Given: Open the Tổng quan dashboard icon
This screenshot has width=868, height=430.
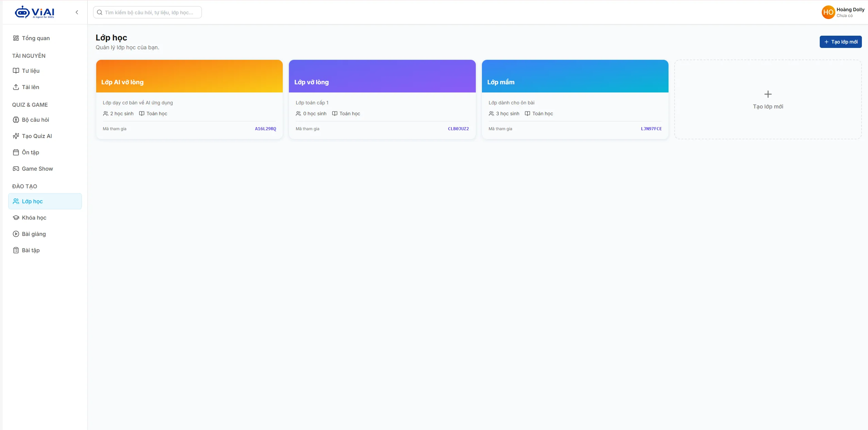Looking at the screenshot, I should point(16,38).
